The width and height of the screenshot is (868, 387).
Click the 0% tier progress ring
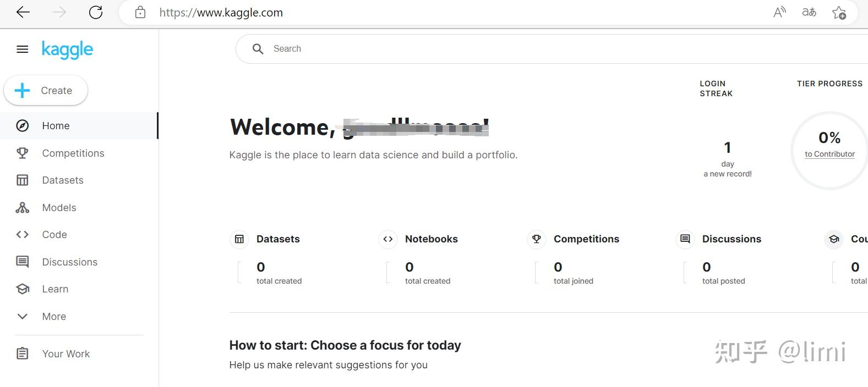pyautogui.click(x=830, y=137)
